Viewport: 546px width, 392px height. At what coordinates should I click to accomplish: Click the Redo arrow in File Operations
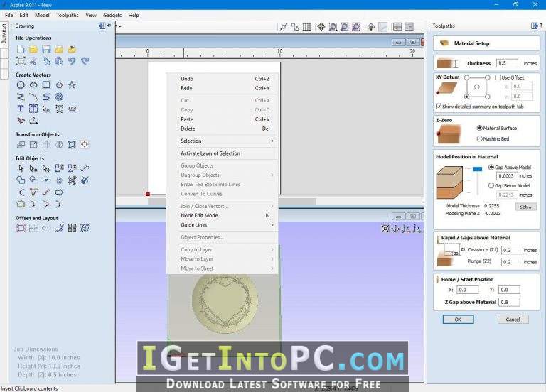coord(85,61)
